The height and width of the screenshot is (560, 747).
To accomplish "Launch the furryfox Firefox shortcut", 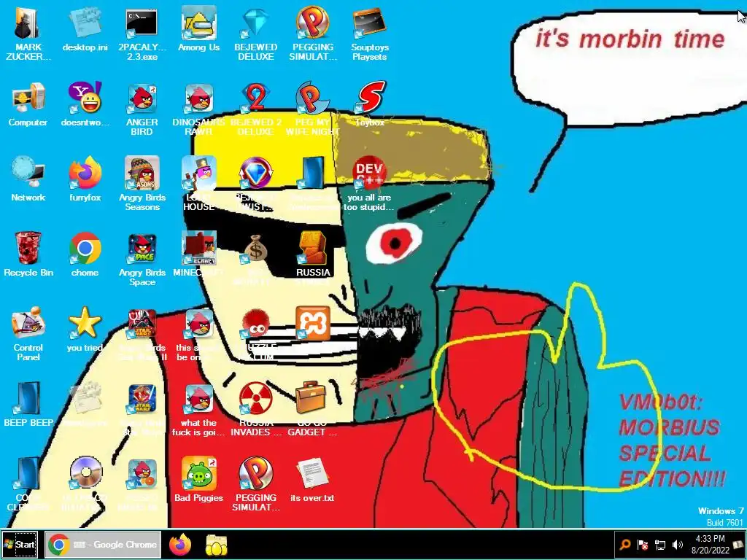I will click(85, 174).
